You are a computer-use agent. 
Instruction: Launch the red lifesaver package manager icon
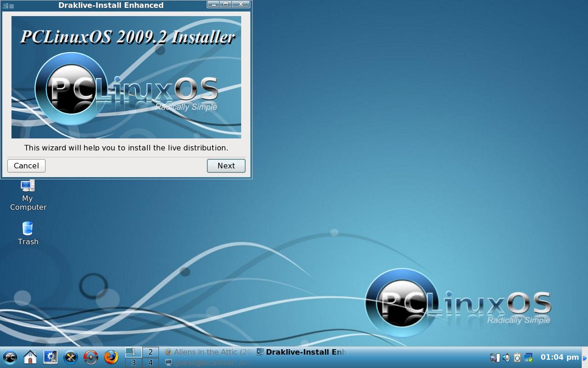point(91,357)
